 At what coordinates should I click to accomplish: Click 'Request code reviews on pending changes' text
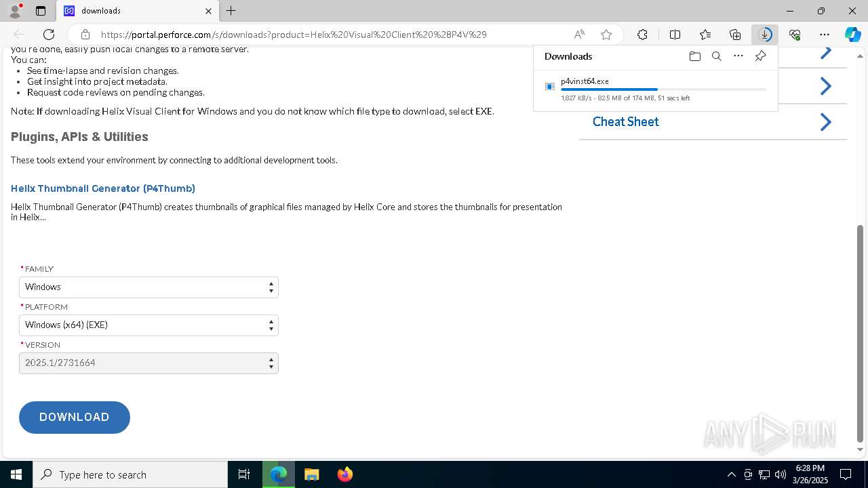(115, 92)
